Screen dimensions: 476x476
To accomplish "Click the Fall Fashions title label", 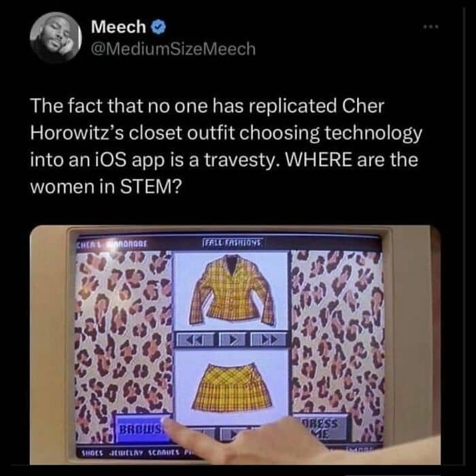I will (233, 243).
